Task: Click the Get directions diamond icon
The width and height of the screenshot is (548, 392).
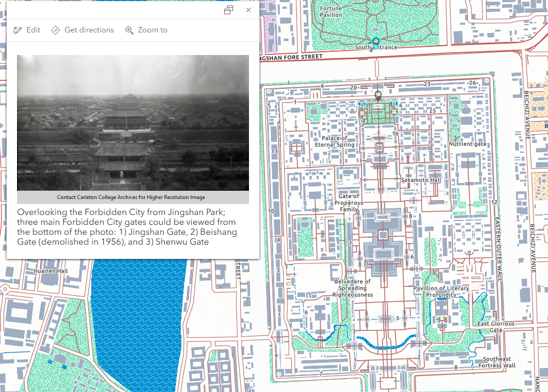Action: click(56, 30)
